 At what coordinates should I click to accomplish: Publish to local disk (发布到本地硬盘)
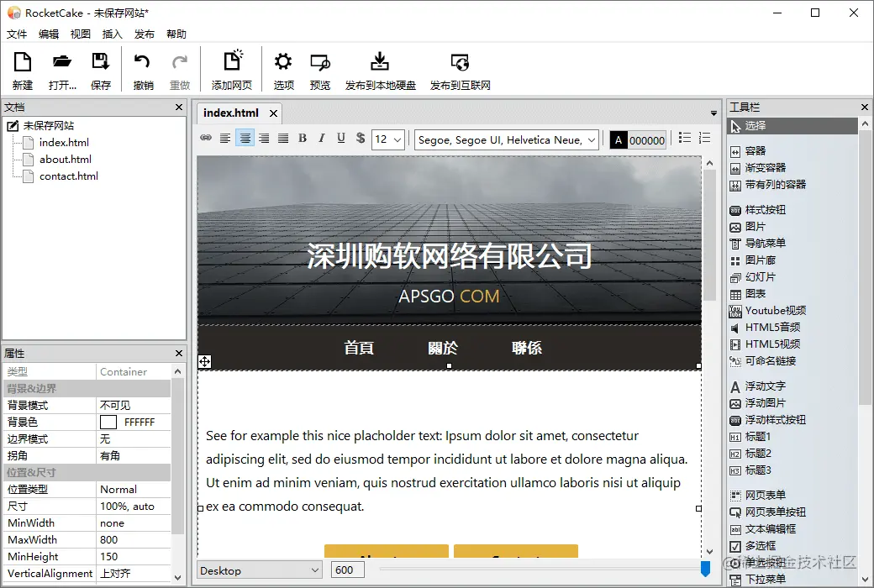pyautogui.click(x=380, y=70)
